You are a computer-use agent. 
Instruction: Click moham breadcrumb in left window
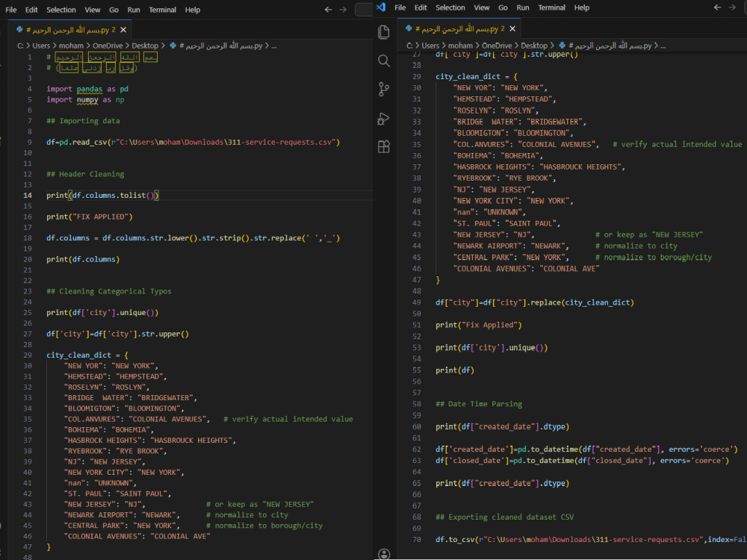click(71, 46)
